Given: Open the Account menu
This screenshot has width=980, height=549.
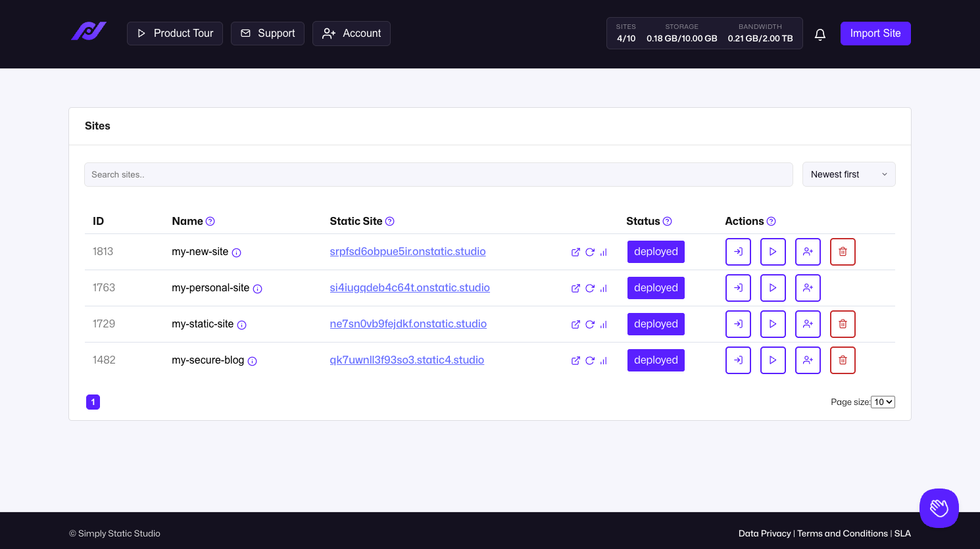Looking at the screenshot, I should (x=351, y=34).
